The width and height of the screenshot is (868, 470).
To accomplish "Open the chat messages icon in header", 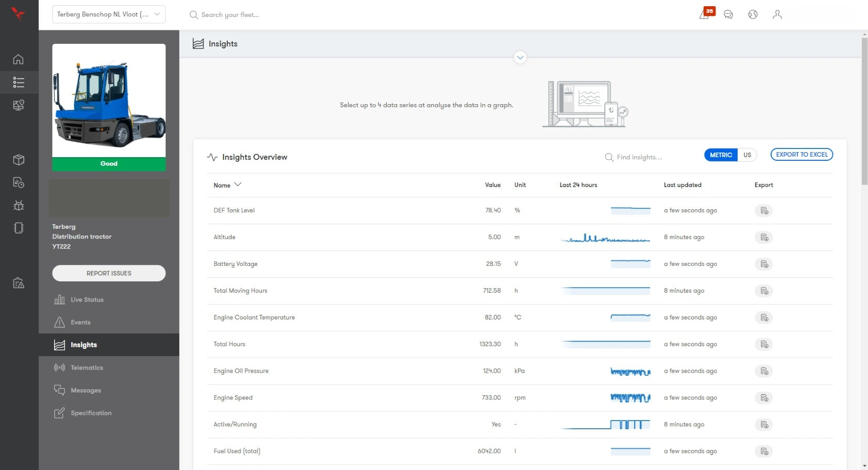I will 728,14.
